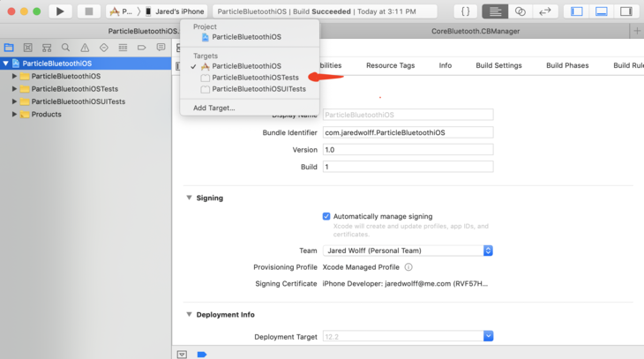644x359 pixels.
Task: Show the Debug navigator
Action: pos(123,48)
